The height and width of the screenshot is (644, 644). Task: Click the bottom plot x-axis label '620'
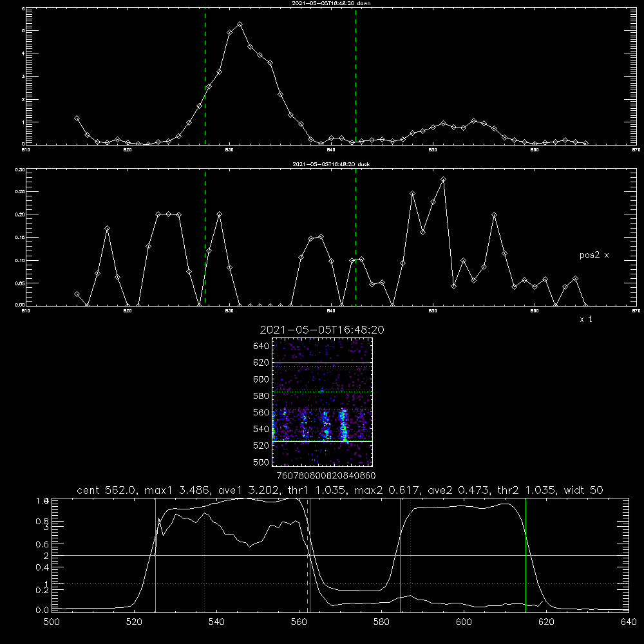point(546,622)
